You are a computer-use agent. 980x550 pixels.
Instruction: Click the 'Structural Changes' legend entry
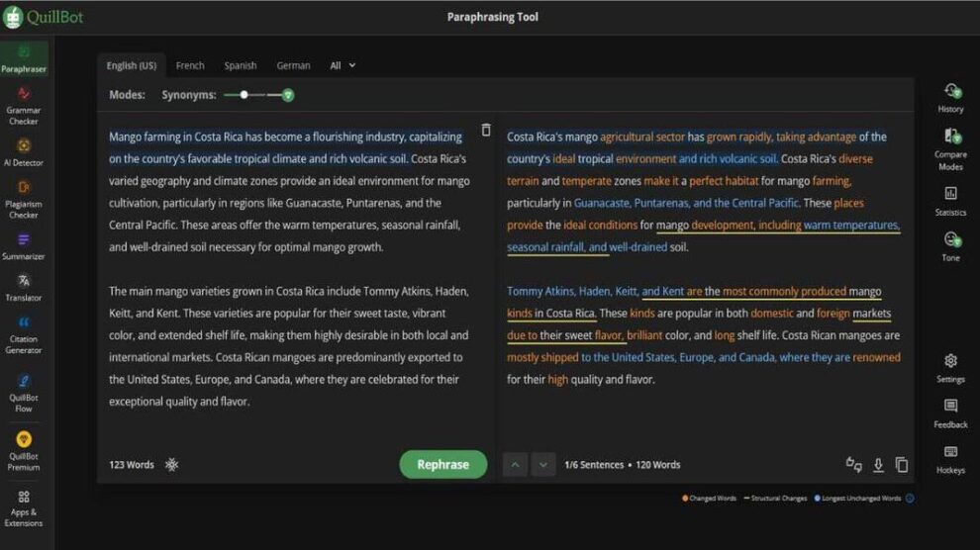click(775, 499)
